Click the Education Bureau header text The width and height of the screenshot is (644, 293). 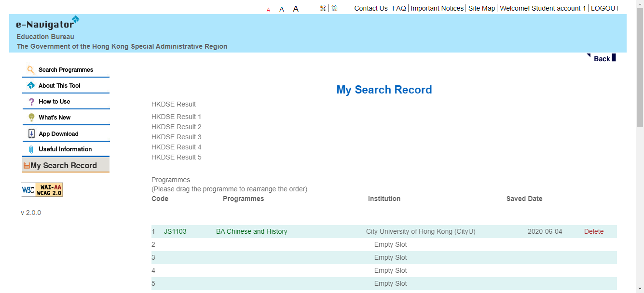pyautogui.click(x=45, y=37)
